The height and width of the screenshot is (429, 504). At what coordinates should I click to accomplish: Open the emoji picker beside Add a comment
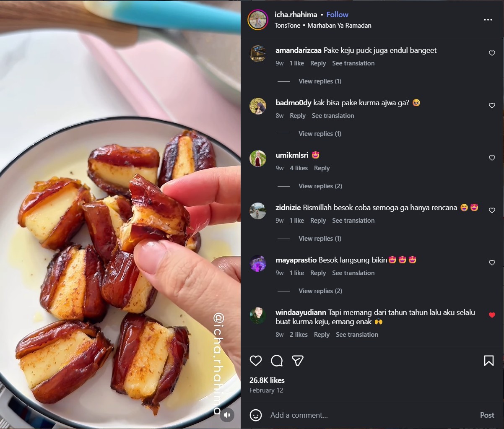255,415
